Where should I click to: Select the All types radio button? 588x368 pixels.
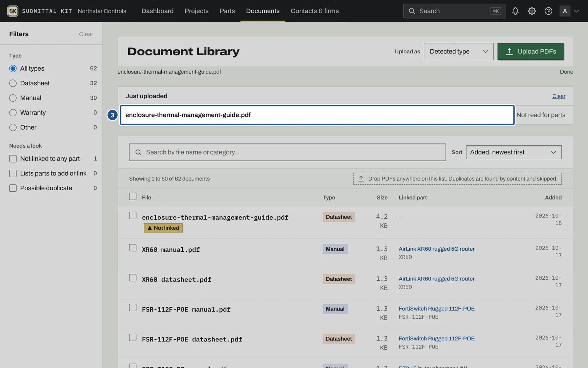click(13, 68)
